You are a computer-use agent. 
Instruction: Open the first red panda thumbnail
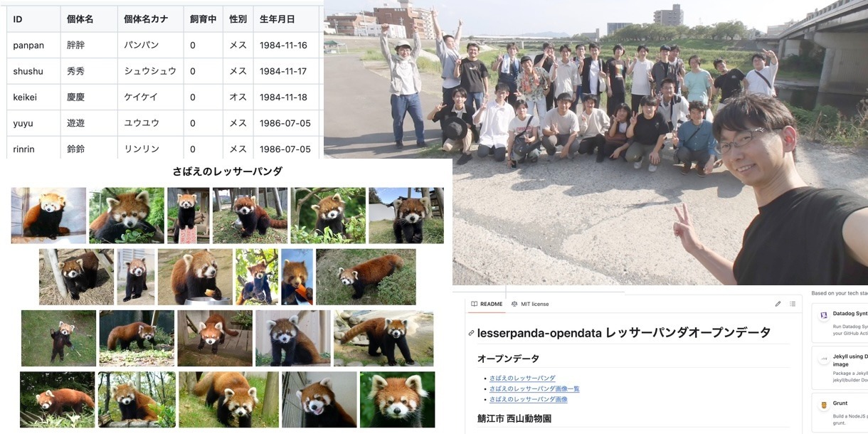(x=48, y=216)
